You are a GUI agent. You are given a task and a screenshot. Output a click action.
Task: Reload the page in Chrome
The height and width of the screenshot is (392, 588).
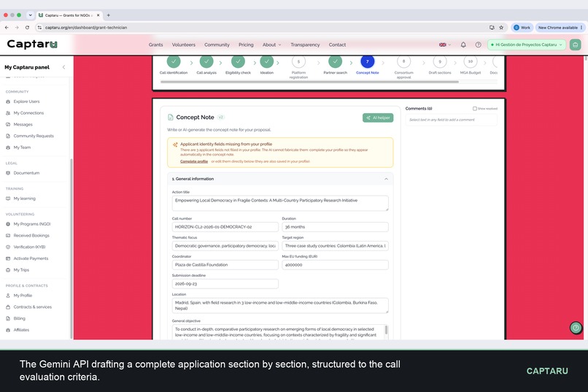pyautogui.click(x=27, y=28)
